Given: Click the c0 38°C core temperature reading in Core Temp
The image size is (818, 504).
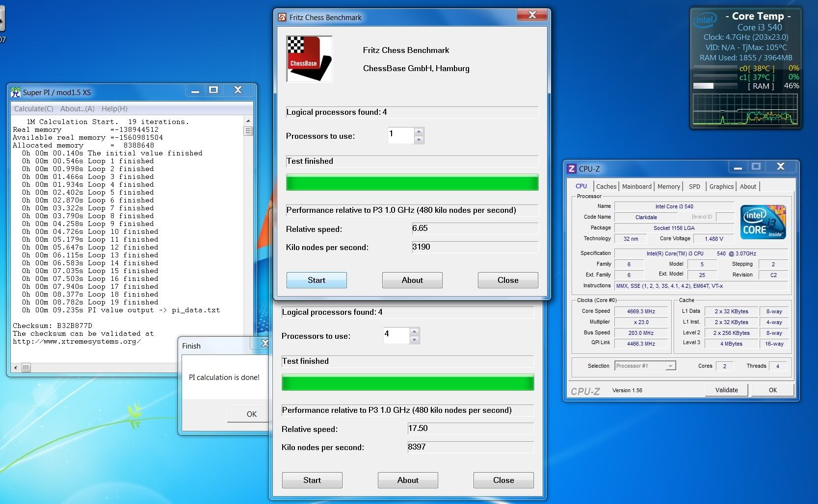Looking at the screenshot, I should (x=757, y=69).
